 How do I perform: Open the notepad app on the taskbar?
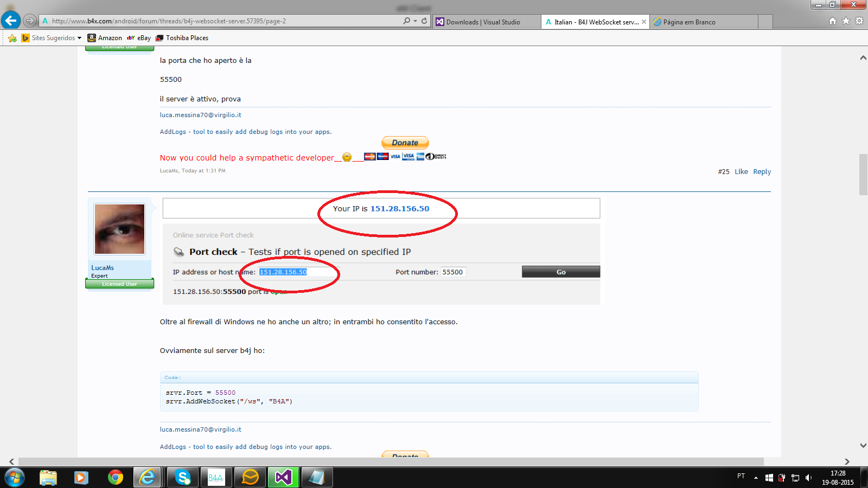point(317,478)
